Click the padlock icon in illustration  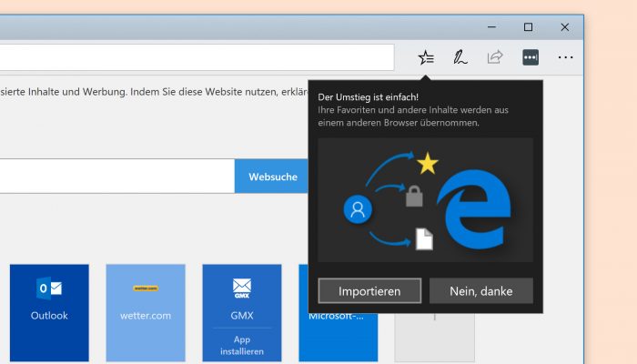[x=414, y=197]
